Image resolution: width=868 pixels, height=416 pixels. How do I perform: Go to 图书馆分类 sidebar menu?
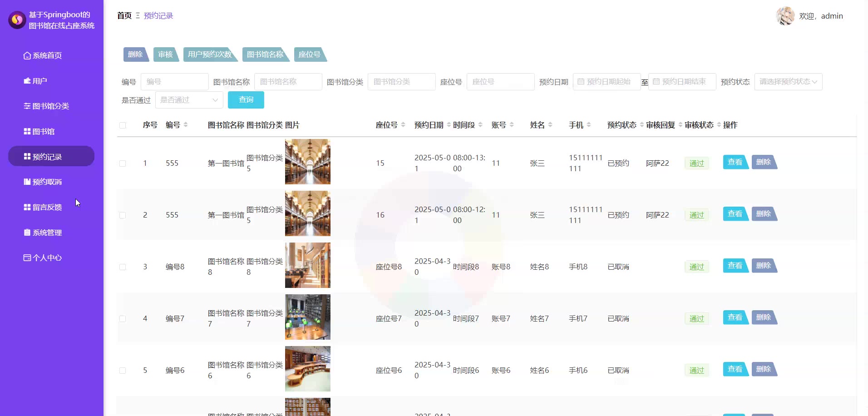(x=50, y=106)
